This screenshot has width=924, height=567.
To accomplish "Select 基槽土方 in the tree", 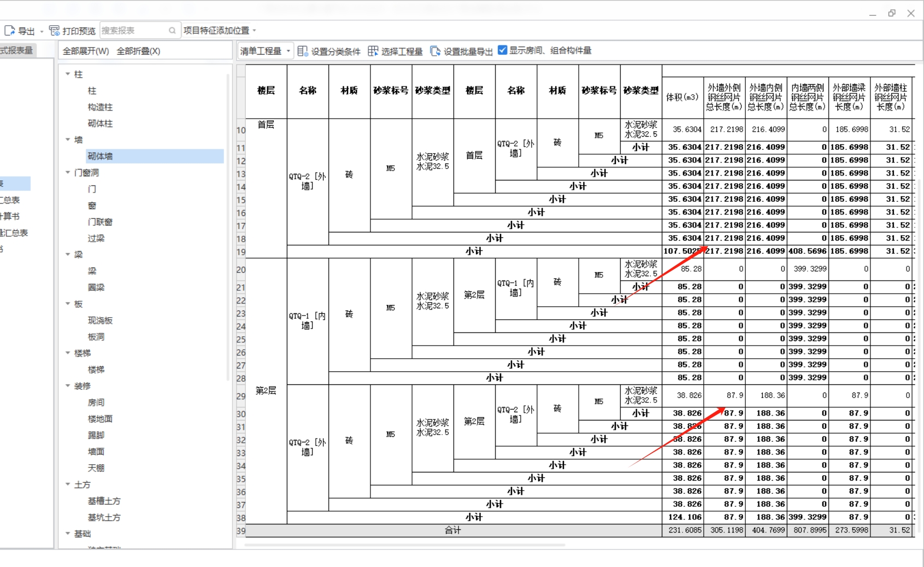I will [104, 501].
